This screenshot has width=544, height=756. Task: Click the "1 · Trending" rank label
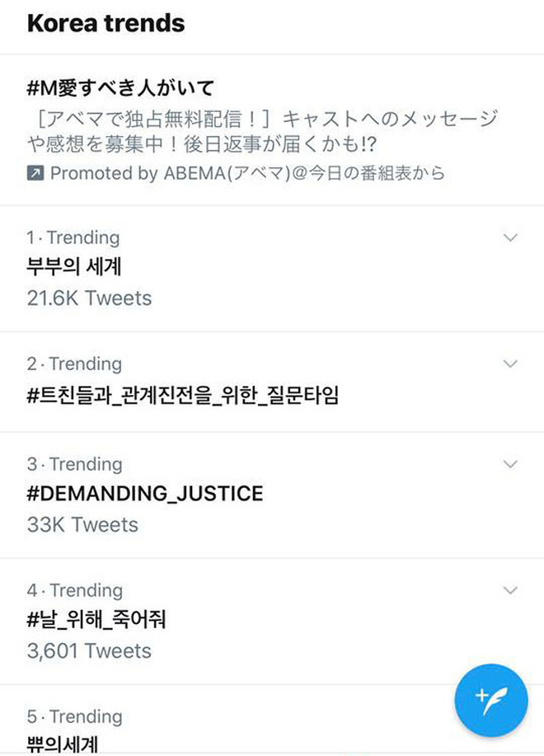[x=73, y=238]
